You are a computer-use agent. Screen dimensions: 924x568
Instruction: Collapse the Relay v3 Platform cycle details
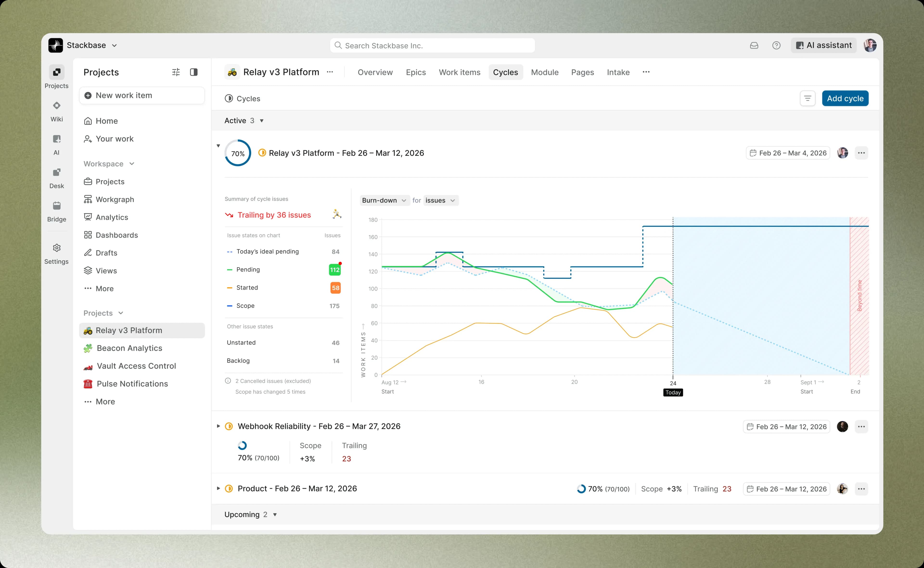218,146
